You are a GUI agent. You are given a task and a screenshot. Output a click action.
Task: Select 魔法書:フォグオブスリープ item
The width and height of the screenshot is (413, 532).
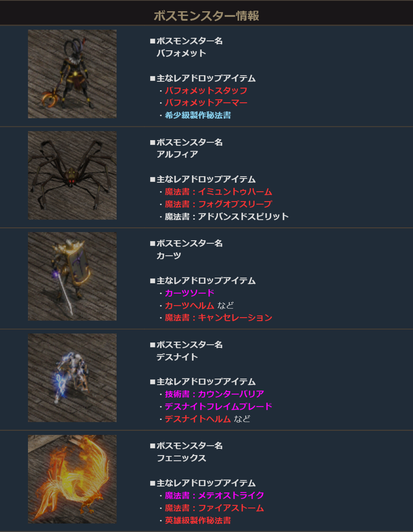click(x=219, y=204)
